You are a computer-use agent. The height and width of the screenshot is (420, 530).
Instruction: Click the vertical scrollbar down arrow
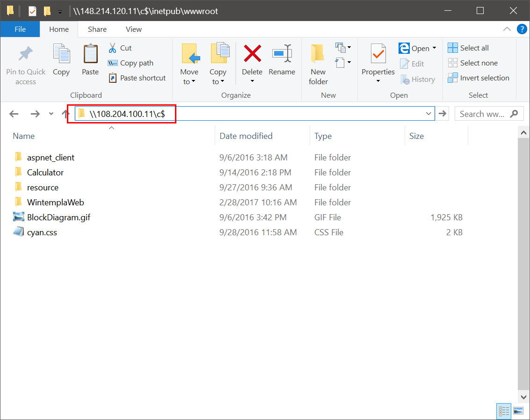[x=523, y=397]
